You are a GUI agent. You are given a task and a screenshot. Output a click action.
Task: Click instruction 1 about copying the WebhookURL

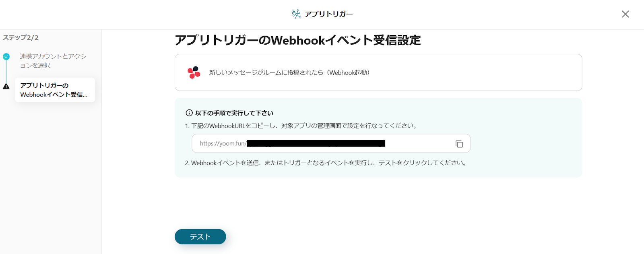[x=301, y=126]
